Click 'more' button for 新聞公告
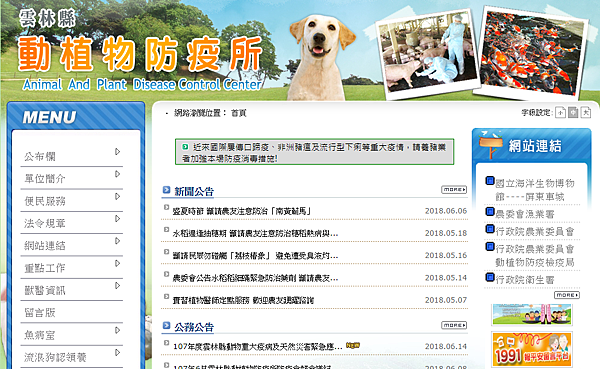Screen dimensions: 600x369 454,189
